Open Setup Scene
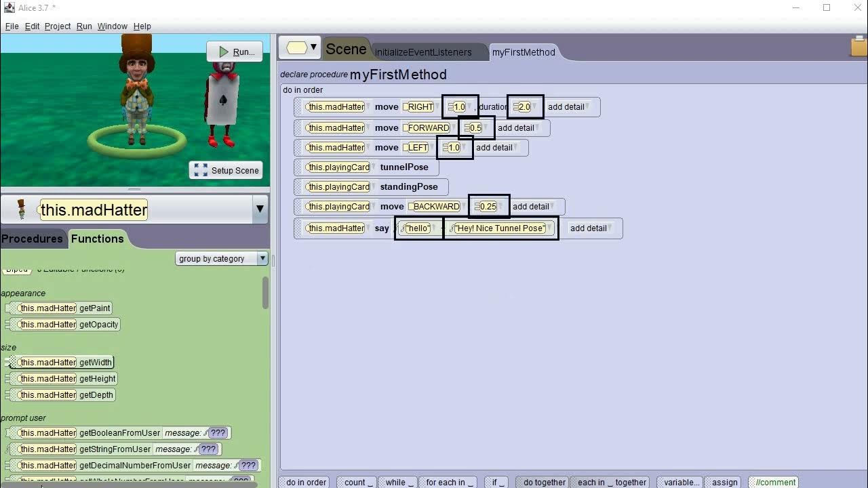Image resolution: width=868 pixels, height=488 pixels. (x=226, y=170)
